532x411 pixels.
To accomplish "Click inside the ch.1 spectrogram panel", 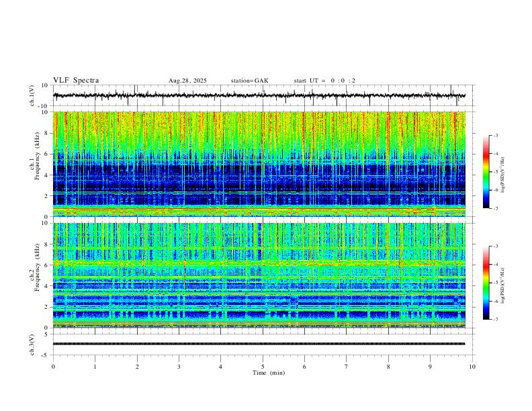I will tap(259, 164).
